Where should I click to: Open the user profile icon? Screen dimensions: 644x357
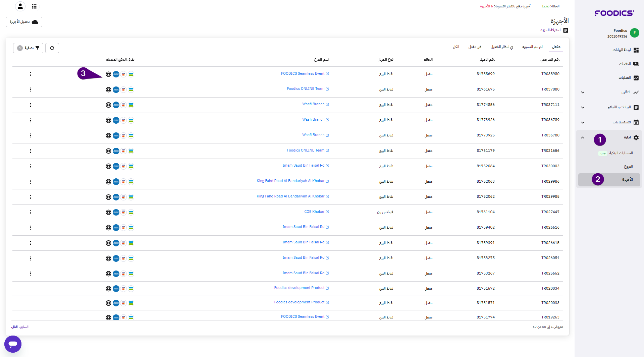coord(20,6)
